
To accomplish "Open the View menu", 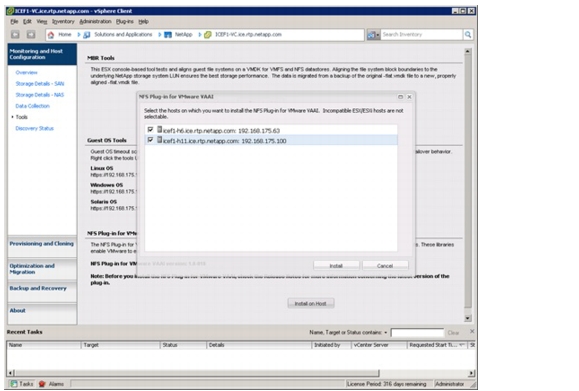I will (x=42, y=21).
